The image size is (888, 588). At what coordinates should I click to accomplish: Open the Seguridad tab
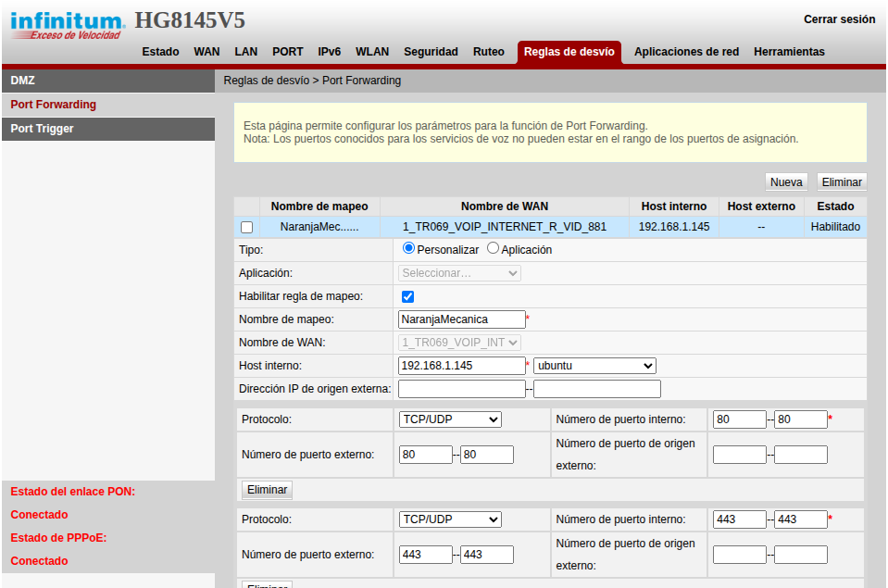coord(431,52)
